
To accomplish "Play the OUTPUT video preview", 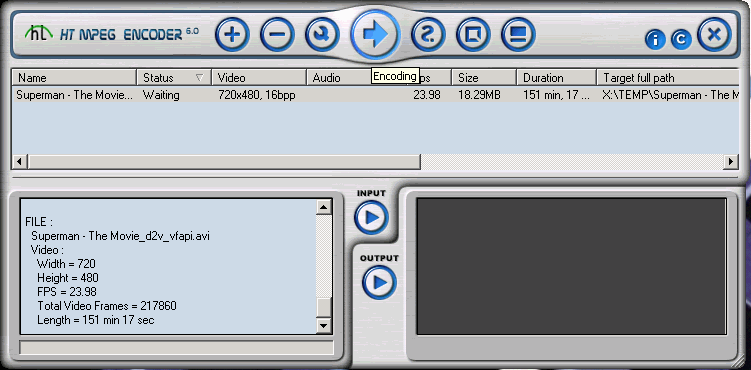I will pos(379,282).
